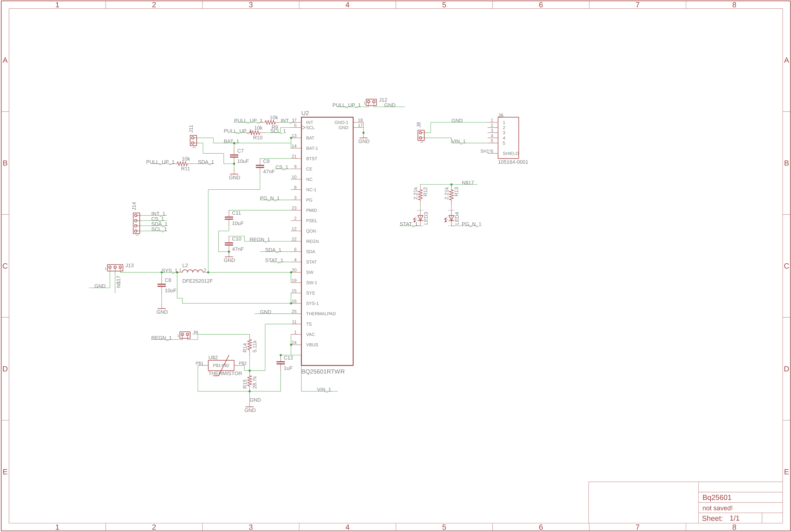
Task: Select the J12 two-pin header symbol
Action: click(x=371, y=102)
